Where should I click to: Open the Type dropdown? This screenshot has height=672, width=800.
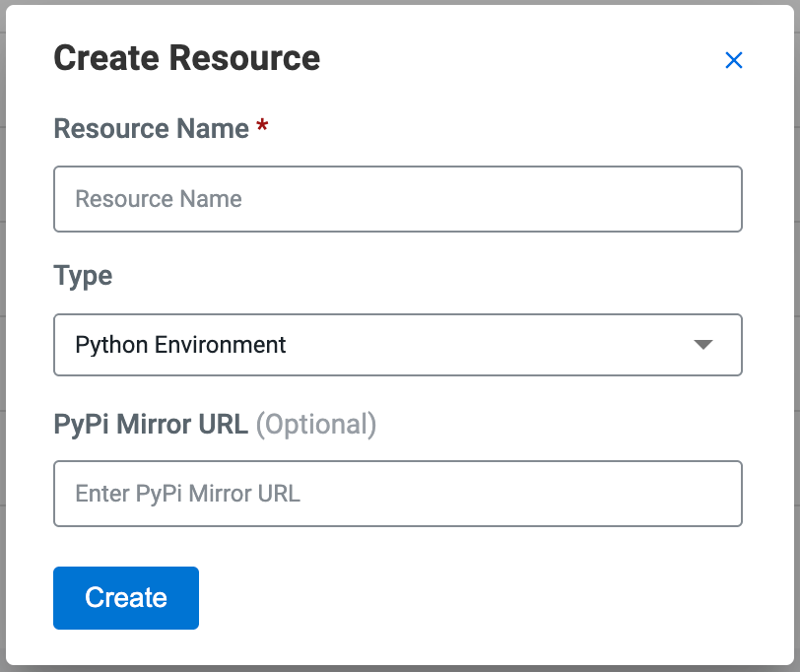pos(397,345)
